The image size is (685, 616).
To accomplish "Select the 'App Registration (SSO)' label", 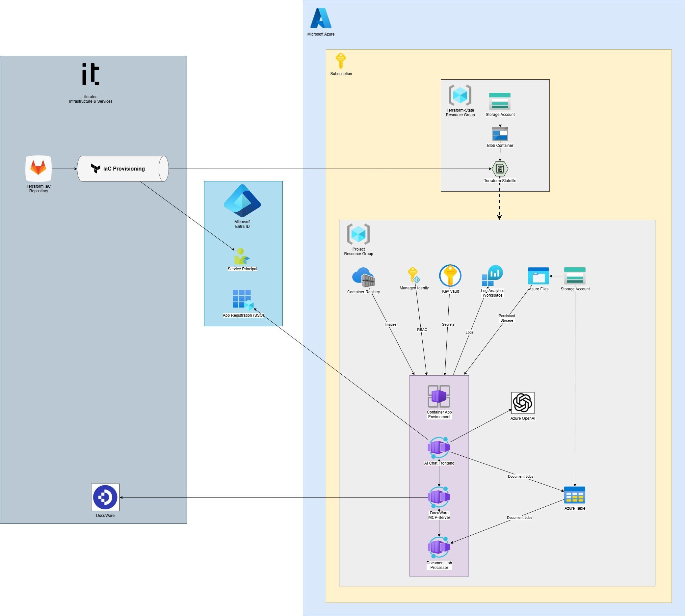I will pyautogui.click(x=243, y=315).
